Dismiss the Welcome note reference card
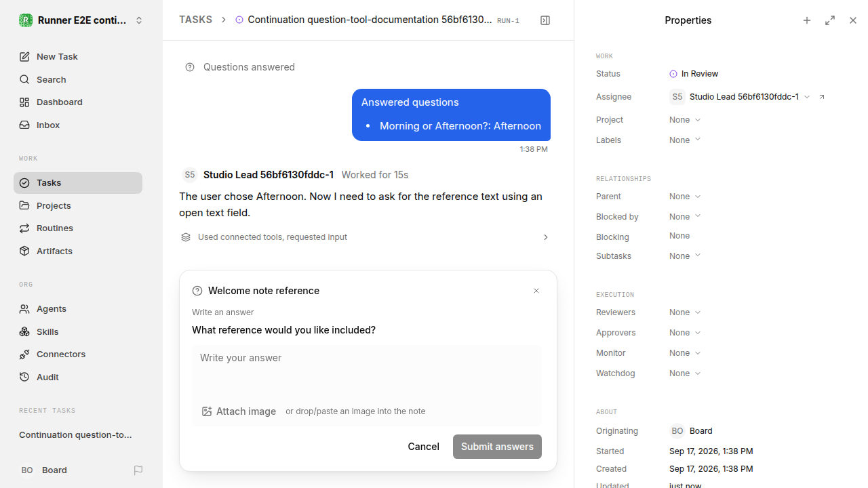 click(536, 291)
